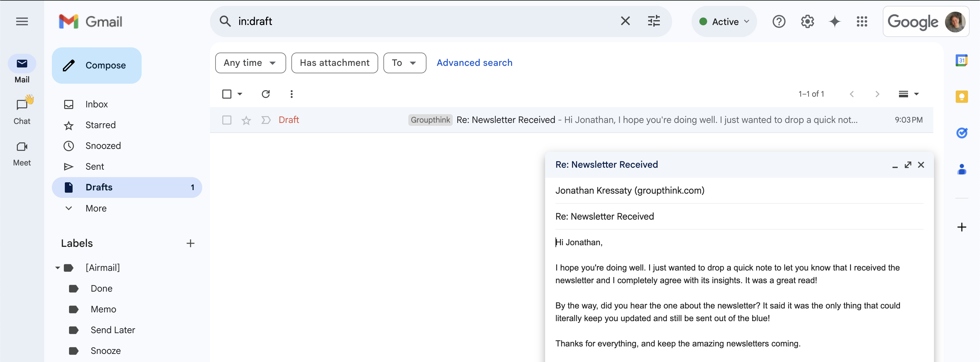Get add-ons plus icon
Screen dimensions: 980x362
click(x=961, y=227)
